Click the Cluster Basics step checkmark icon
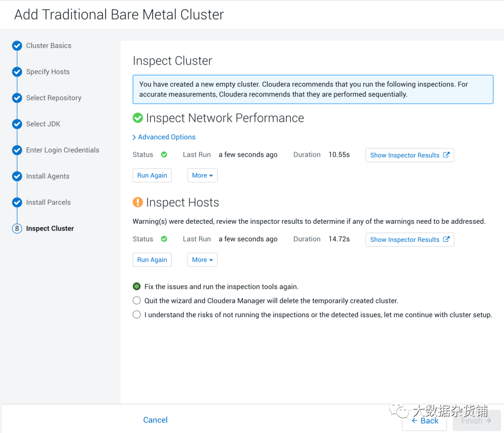 pos(17,46)
